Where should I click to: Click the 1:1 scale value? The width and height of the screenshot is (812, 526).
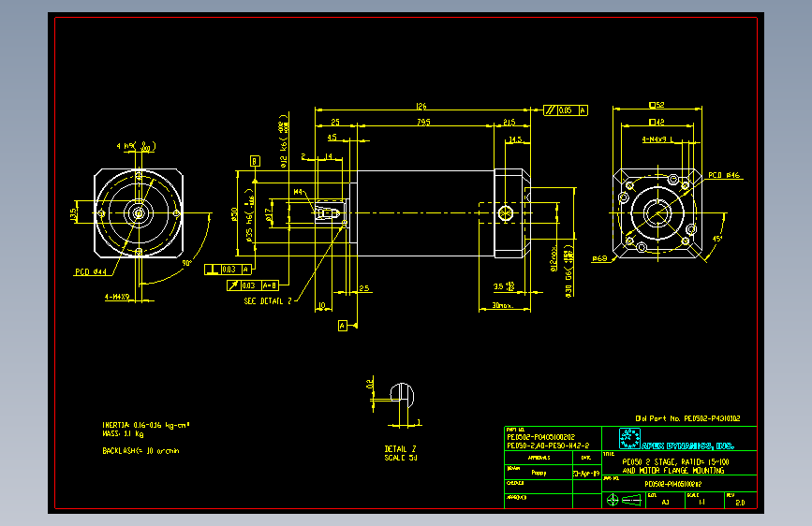(701, 503)
